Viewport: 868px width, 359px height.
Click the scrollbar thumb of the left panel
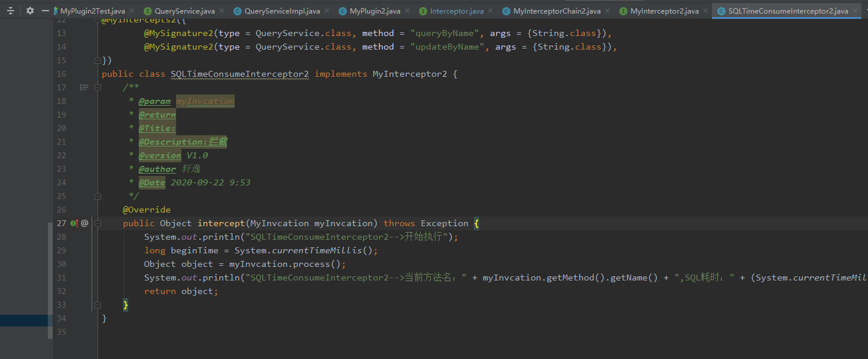50,282
